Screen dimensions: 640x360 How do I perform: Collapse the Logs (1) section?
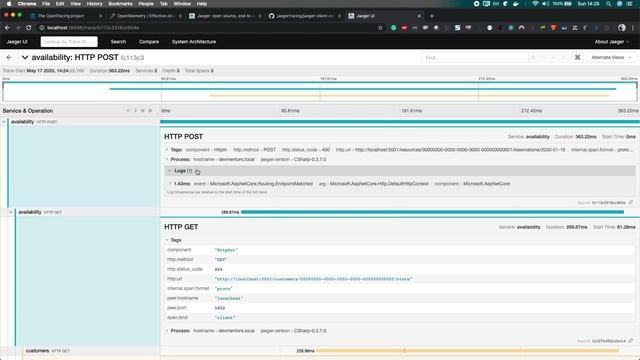pos(400,171)
